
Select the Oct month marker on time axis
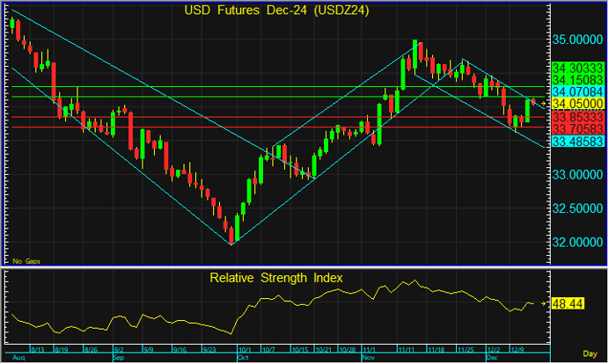click(244, 359)
